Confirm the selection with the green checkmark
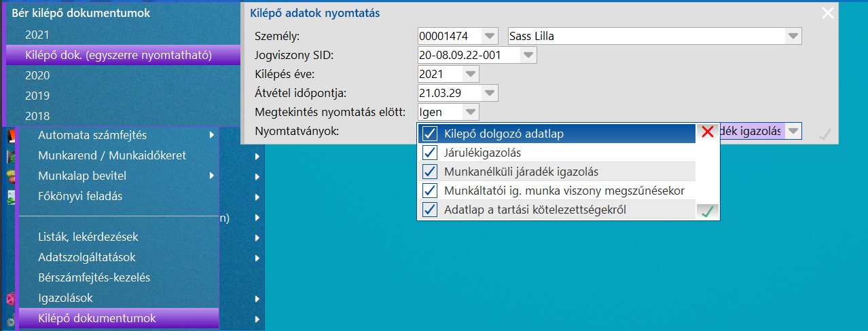Viewport: 868px width, 331px height. point(707,211)
